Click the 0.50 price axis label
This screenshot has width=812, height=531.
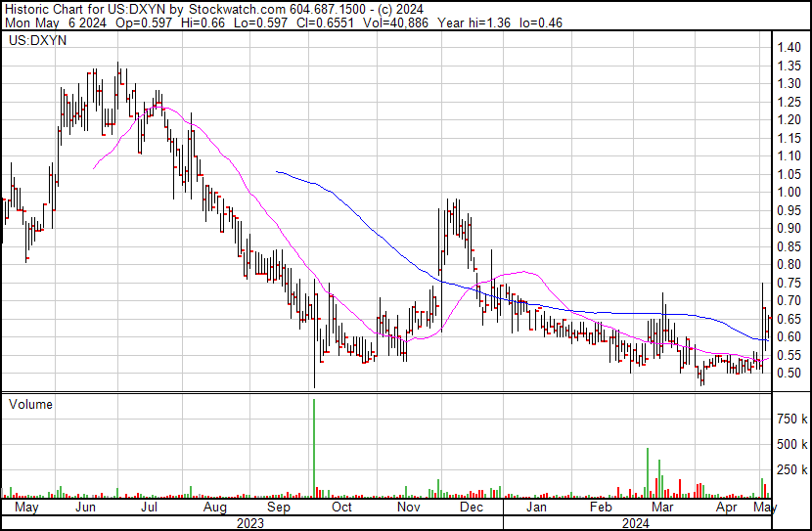click(789, 374)
